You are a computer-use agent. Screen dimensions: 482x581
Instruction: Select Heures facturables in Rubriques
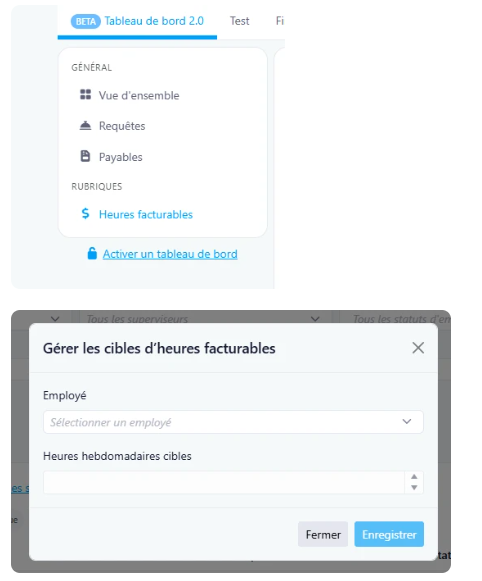click(146, 214)
